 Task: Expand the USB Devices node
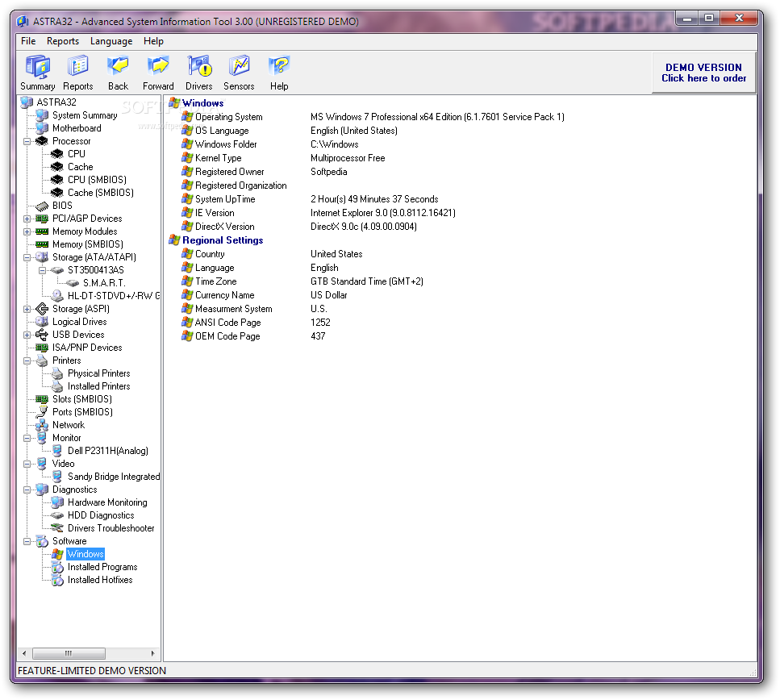point(27,335)
